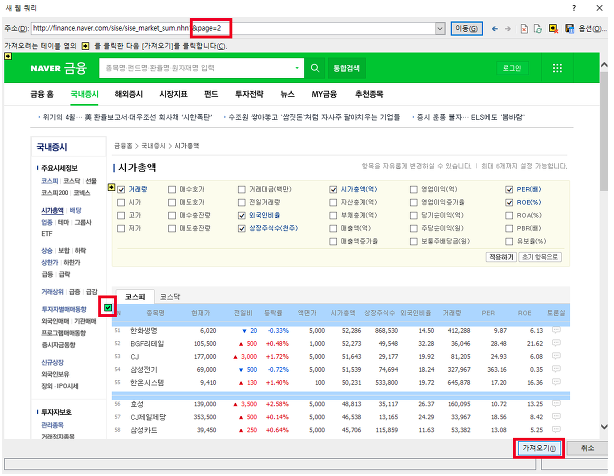
Task: Go forward with the right arrow icon
Action: (508, 29)
